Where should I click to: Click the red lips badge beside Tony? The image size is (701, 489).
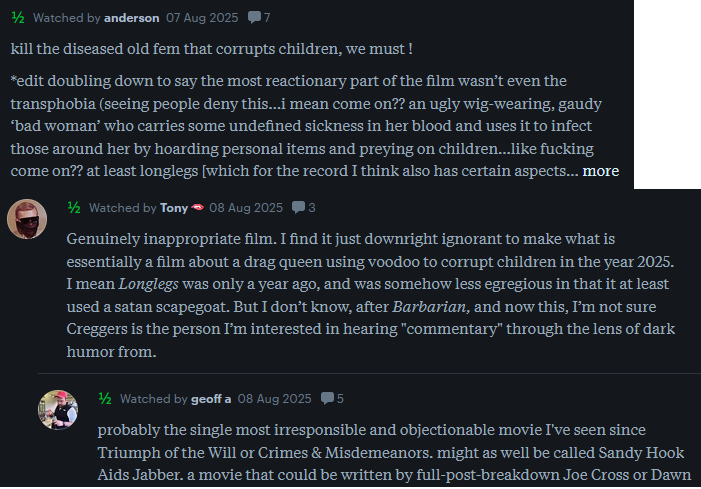pos(198,207)
